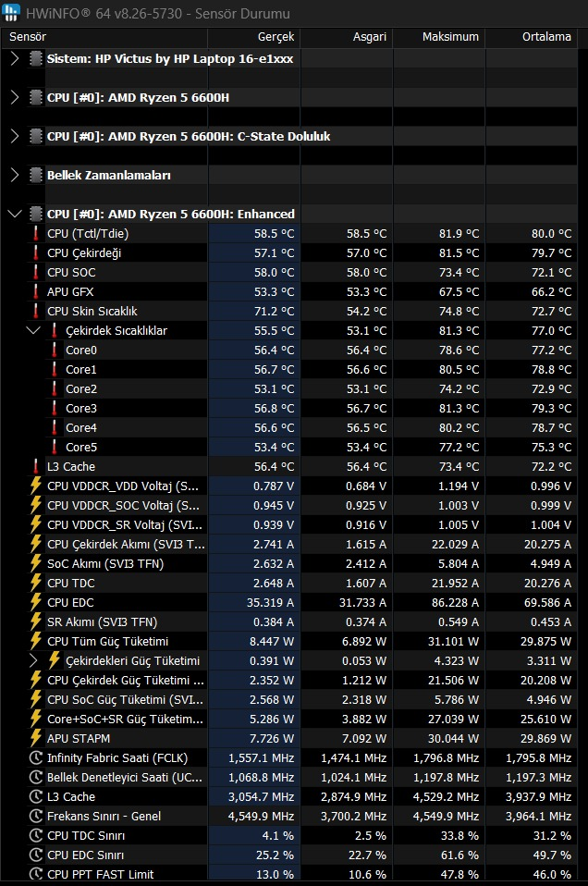This screenshot has height=886, width=588.
Task: Click the clock icon for Infinity Fabric Saati
Action: (x=35, y=757)
